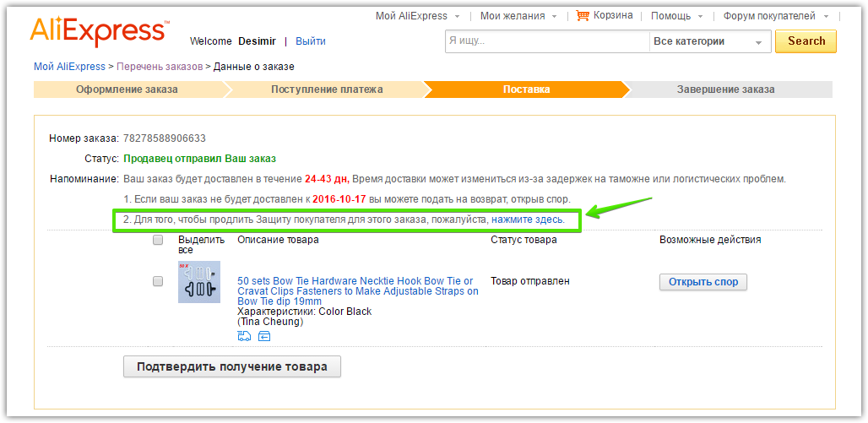Screen dimensions: 868x423
Task: Click the order snapshot icon beside truck
Action: (x=264, y=335)
